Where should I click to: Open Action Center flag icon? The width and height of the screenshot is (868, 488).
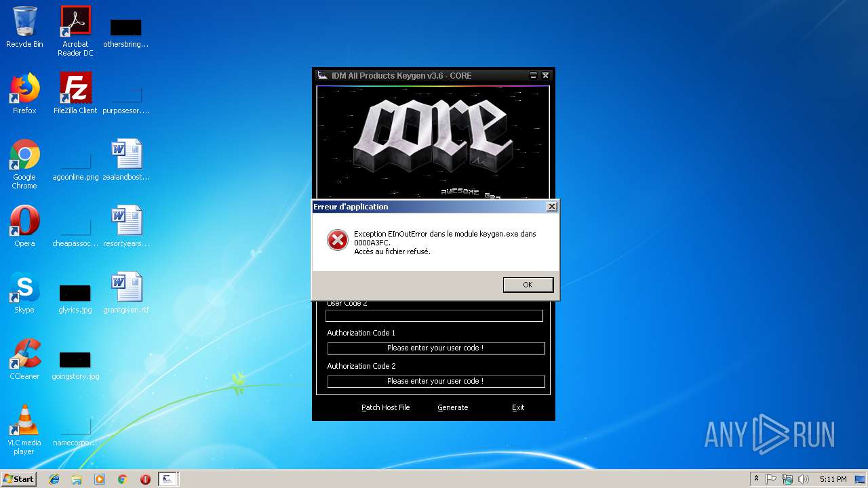[771, 479]
